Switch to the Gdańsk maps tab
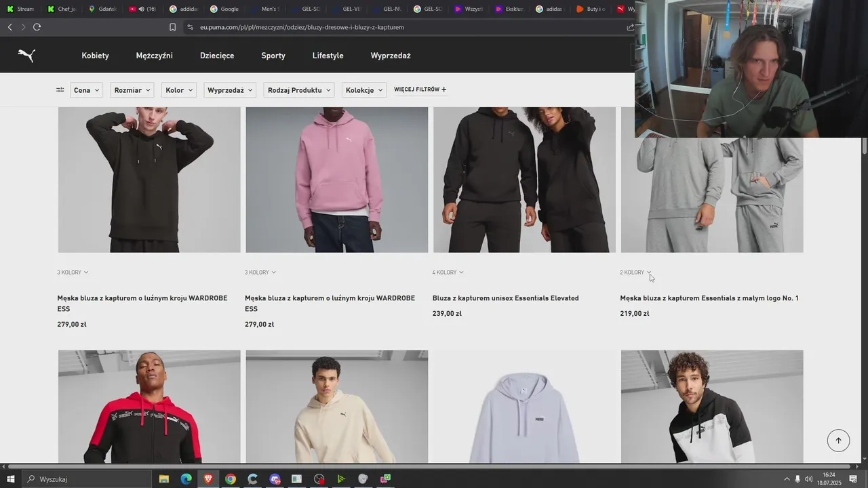Viewport: 868px width, 488px height. [x=102, y=9]
